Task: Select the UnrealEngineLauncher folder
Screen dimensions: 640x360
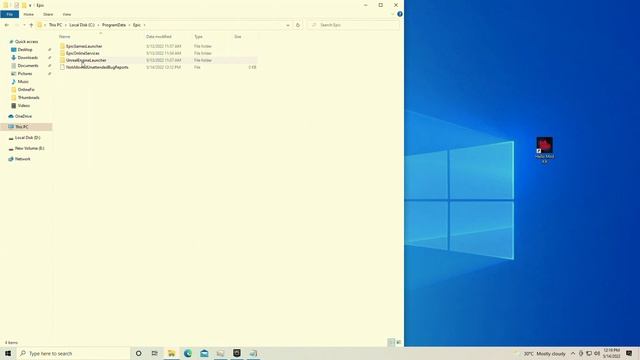Action: pyautogui.click(x=86, y=60)
